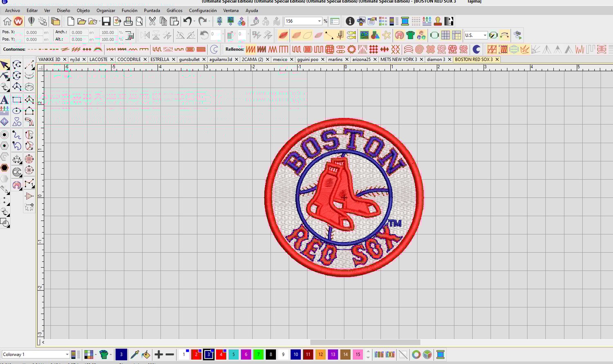The width and height of the screenshot is (613, 364).
Task: Open design information with the i icon
Action: point(350,21)
